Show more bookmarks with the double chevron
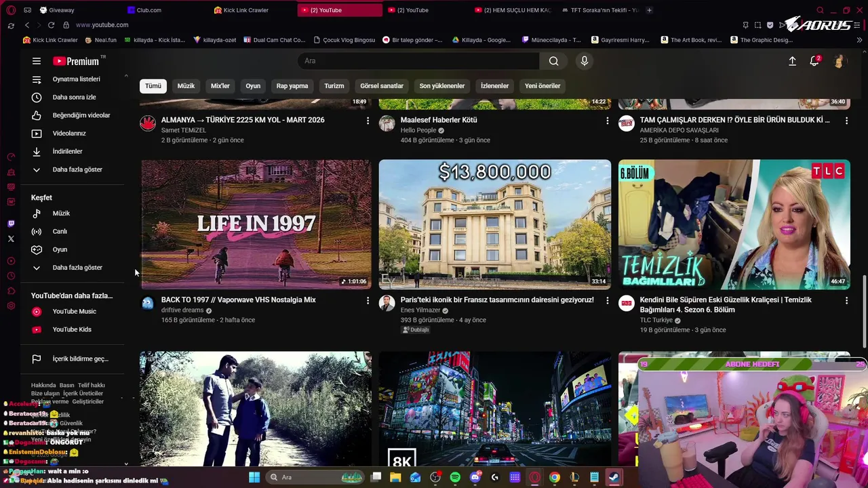The height and width of the screenshot is (488, 868). click(859, 40)
